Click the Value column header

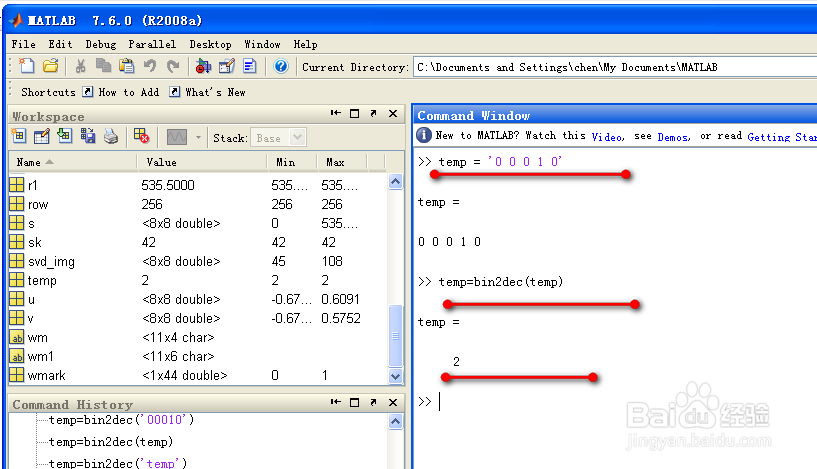click(x=202, y=162)
